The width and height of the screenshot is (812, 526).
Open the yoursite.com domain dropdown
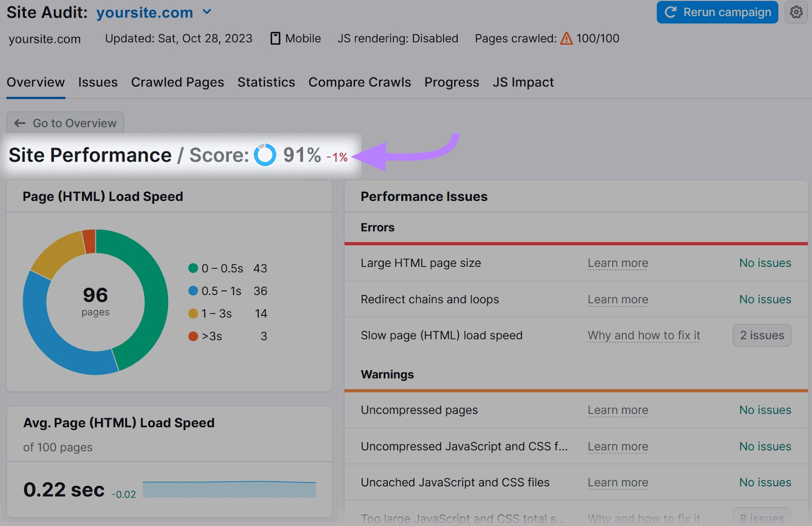[x=206, y=12]
